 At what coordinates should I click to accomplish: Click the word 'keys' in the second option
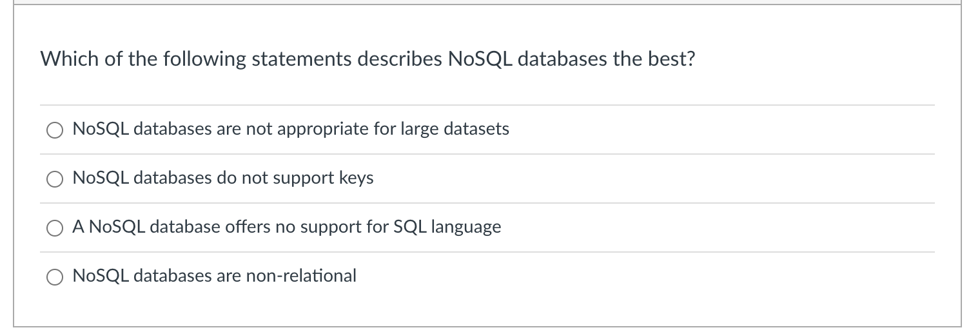pyautogui.click(x=356, y=178)
